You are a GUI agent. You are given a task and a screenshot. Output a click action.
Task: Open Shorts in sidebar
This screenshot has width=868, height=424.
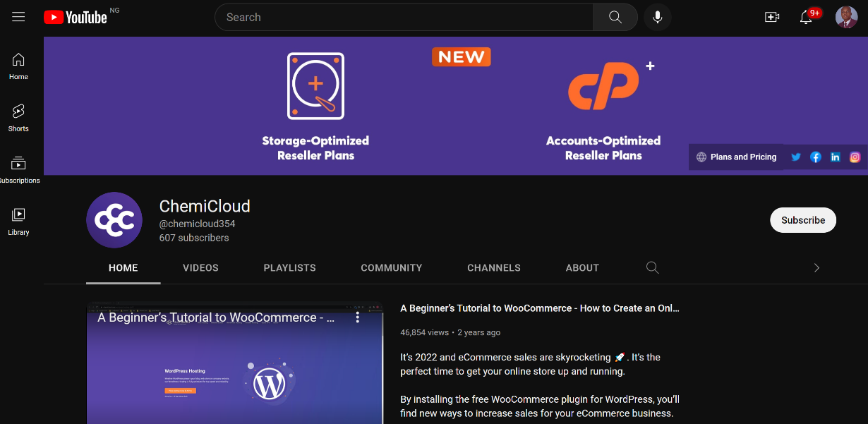[18, 118]
